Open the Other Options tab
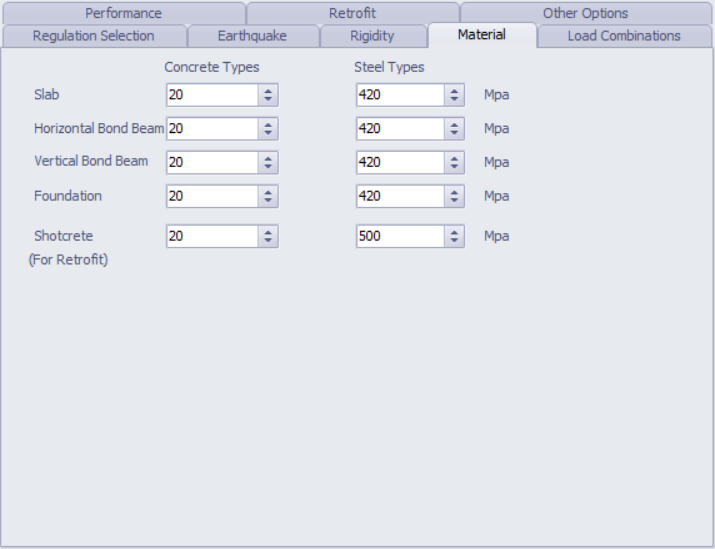The image size is (715, 549). [x=585, y=13]
